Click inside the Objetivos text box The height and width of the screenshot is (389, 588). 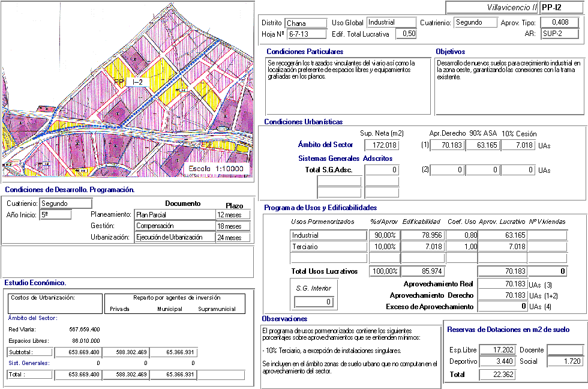tap(509, 86)
